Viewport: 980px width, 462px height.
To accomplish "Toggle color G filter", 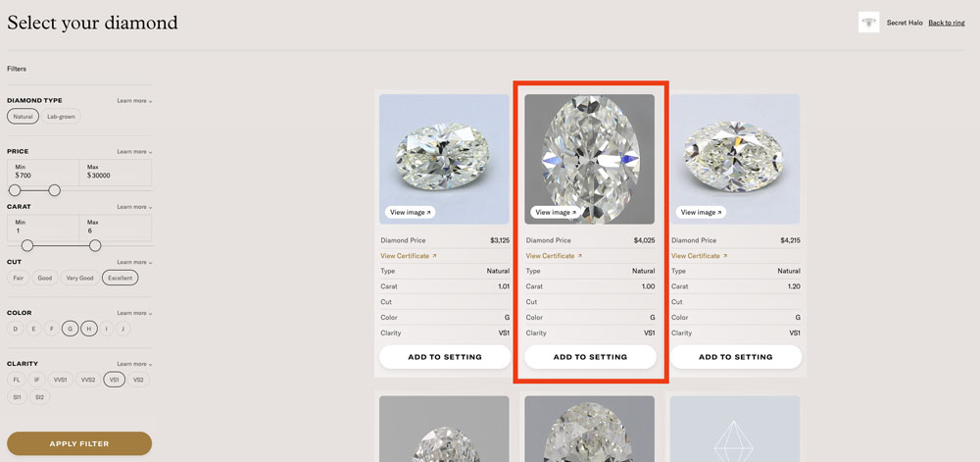I will click(70, 329).
